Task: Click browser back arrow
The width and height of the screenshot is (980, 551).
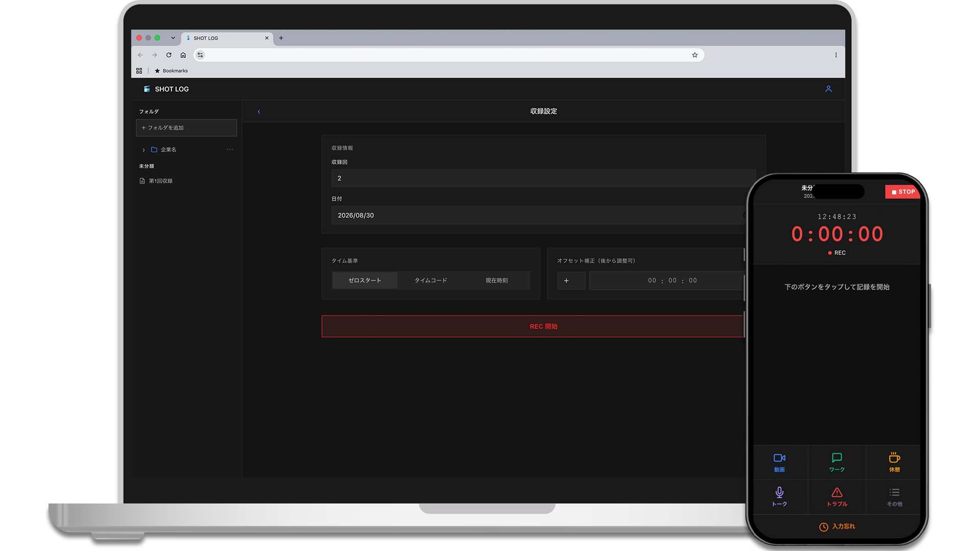Action: 140,55
